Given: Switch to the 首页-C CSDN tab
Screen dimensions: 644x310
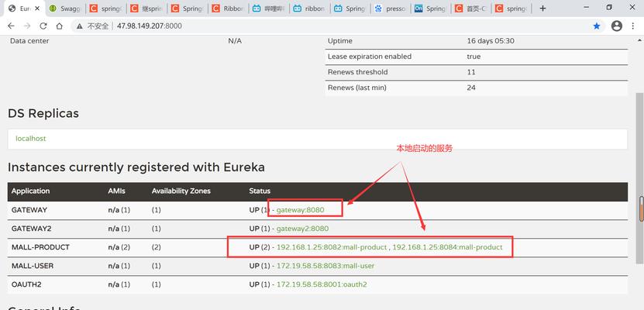Looking at the screenshot, I should (x=472, y=9).
